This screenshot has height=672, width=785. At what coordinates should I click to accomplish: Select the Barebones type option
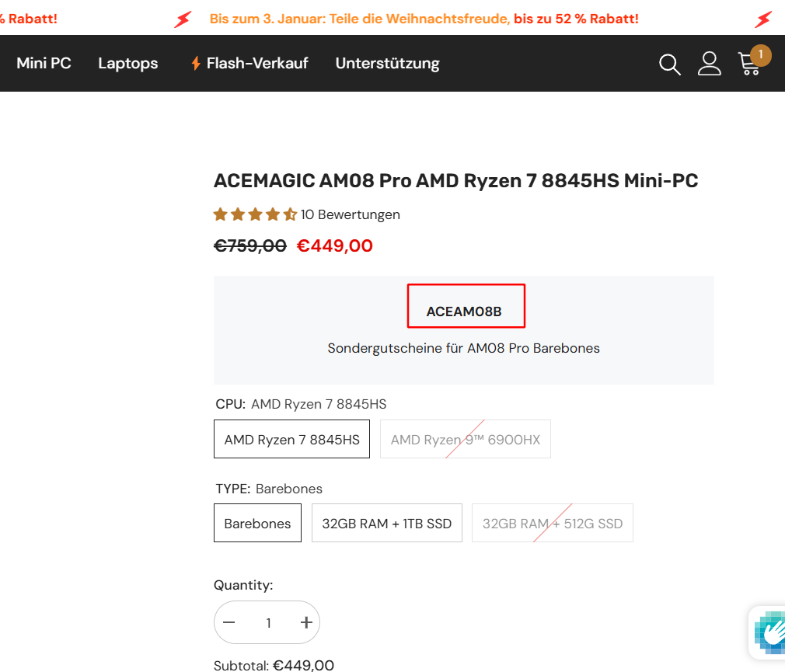tap(257, 523)
